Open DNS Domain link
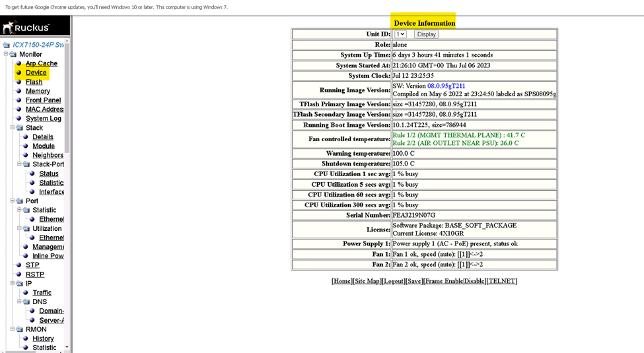This screenshot has height=353, width=644. (x=52, y=311)
